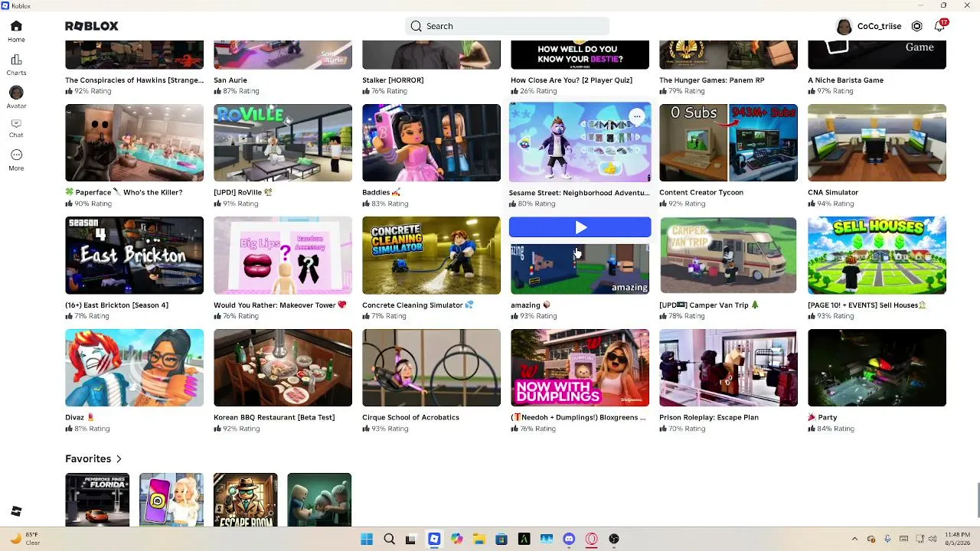Open the Windows Start menu
Viewport: 980px width, 551px height.
pyautogui.click(x=367, y=540)
